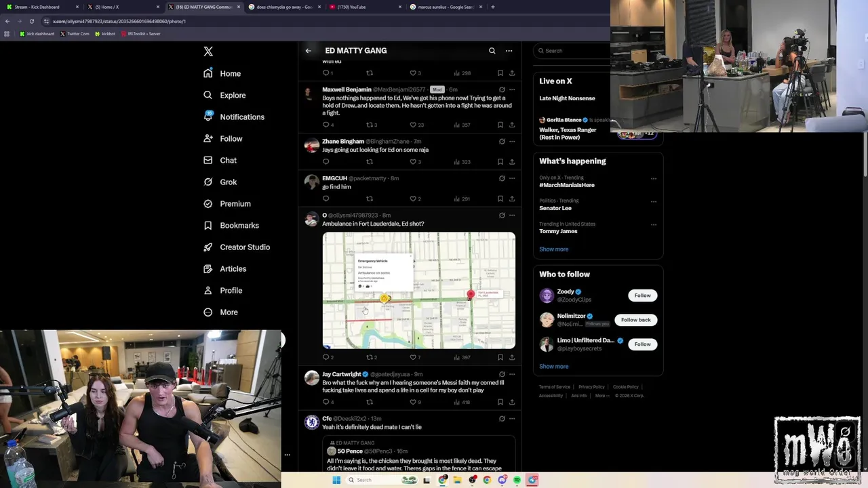Viewport: 868px width, 488px height.
Task: Click the Premium sidebar icon
Action: 208,203
